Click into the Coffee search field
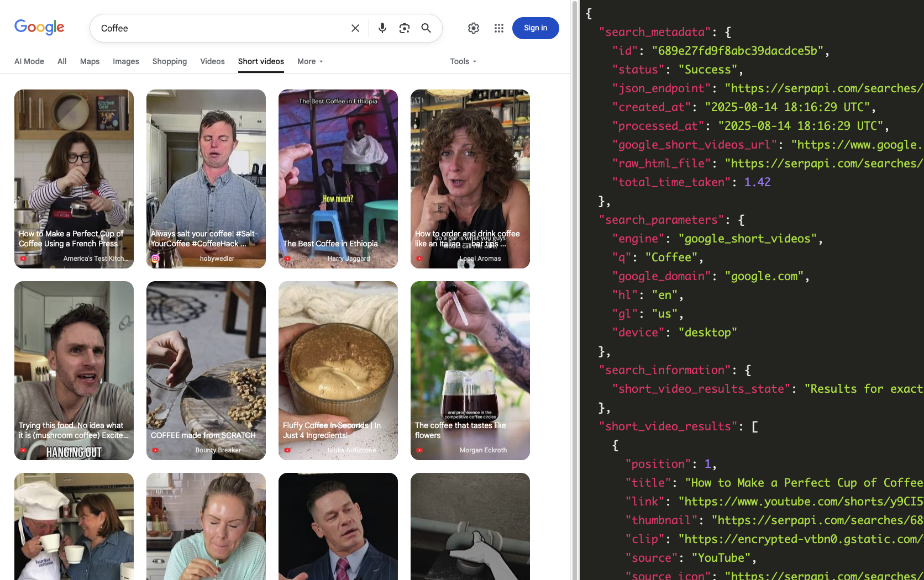This screenshot has height=580, width=924. click(221, 28)
